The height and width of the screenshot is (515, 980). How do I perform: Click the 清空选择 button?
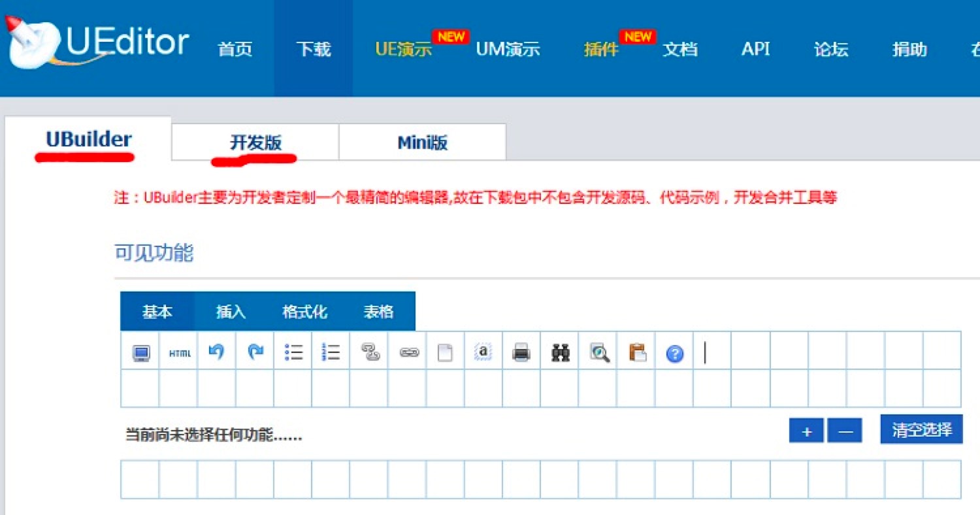click(x=921, y=429)
